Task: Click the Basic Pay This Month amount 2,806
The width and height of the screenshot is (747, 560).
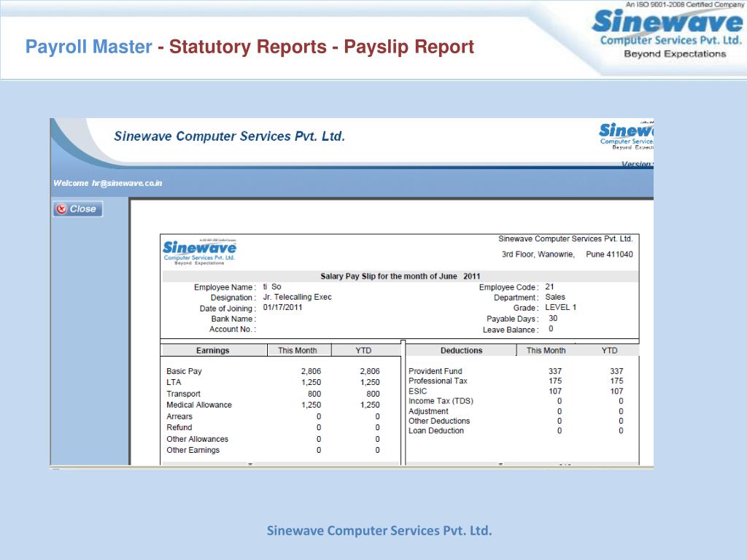Action: 311,371
